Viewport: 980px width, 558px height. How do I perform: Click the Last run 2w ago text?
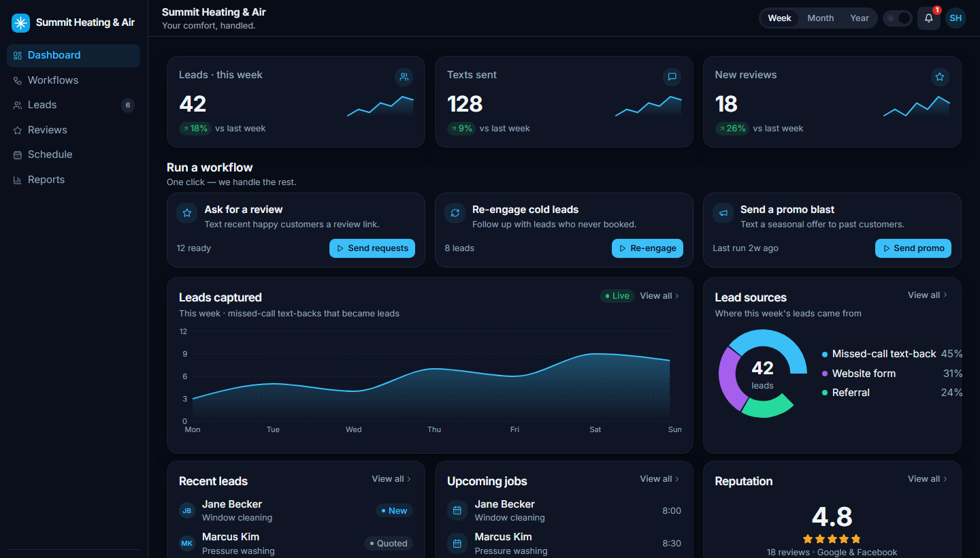click(x=745, y=248)
